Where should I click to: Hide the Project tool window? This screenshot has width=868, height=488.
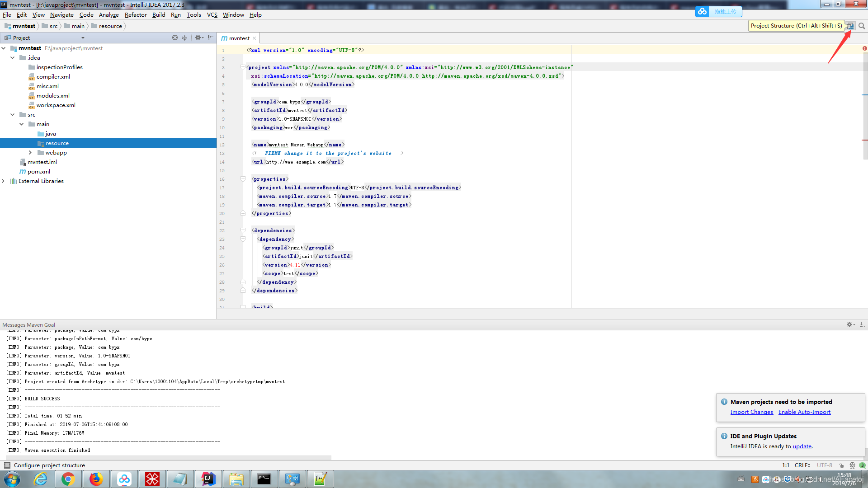(x=210, y=38)
